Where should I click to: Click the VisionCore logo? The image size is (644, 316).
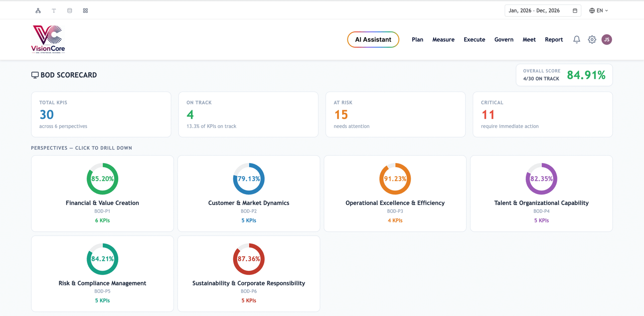click(x=48, y=39)
